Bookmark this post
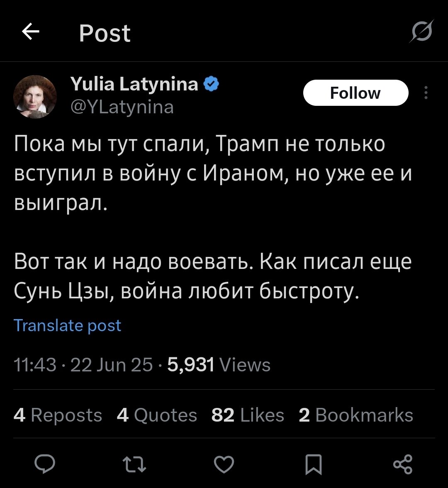 314,464
